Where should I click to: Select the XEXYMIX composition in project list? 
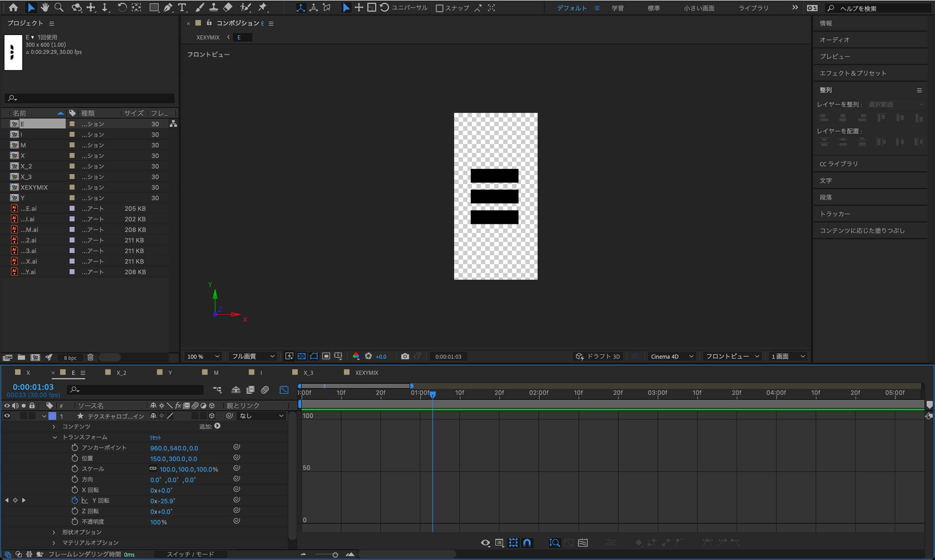click(x=34, y=187)
